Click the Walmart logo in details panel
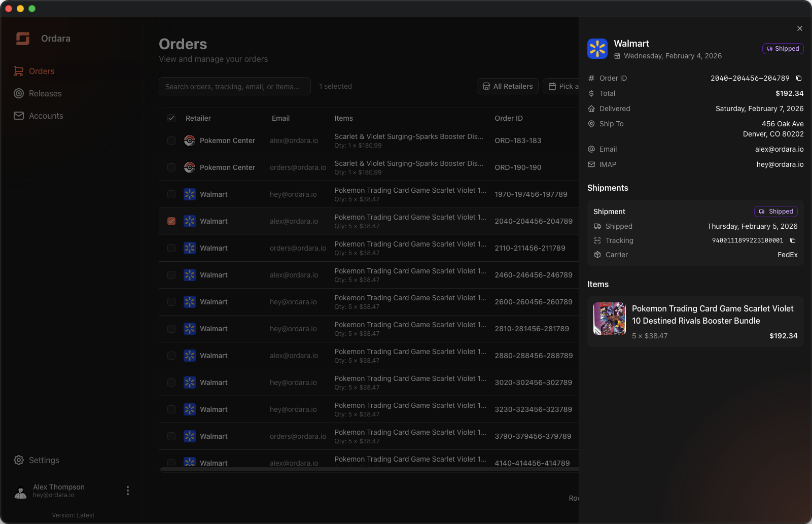Viewport: 812px width, 524px height. (x=597, y=49)
